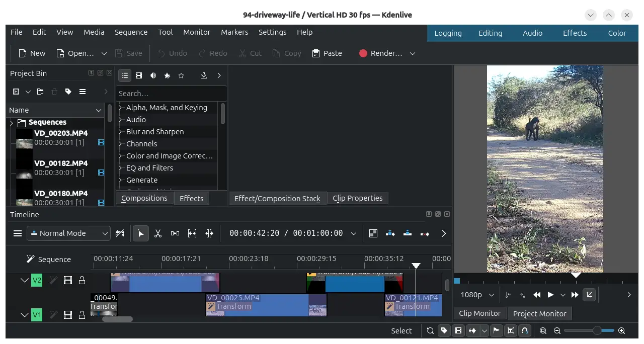644x344 pixels.
Task: Open the 1080p preview resolution dropdown
Action: pyautogui.click(x=477, y=295)
